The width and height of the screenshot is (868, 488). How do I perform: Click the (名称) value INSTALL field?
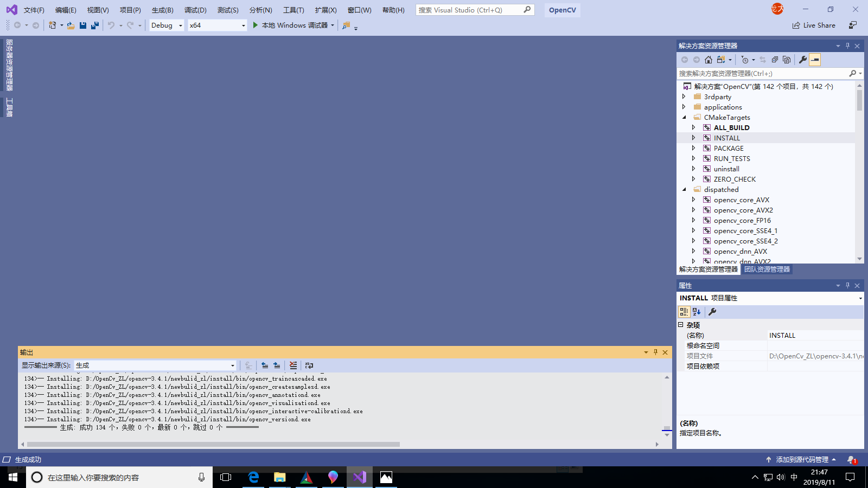815,336
